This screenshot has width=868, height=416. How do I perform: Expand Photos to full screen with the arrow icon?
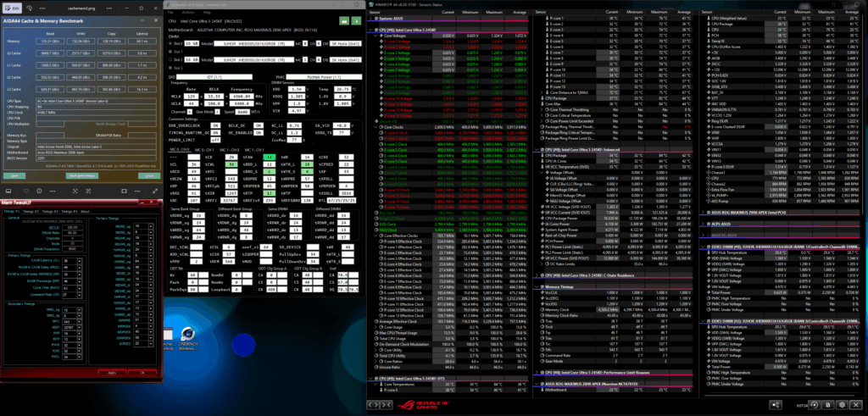pos(155,191)
